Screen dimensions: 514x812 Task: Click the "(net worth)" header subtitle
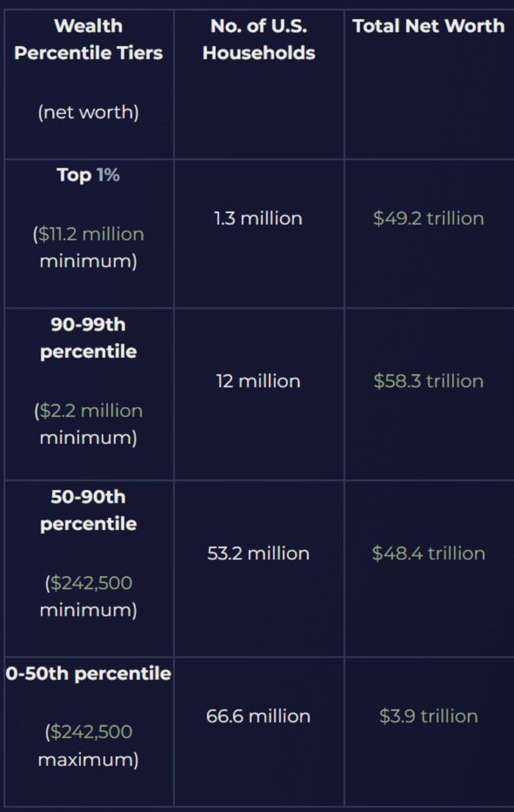click(88, 112)
